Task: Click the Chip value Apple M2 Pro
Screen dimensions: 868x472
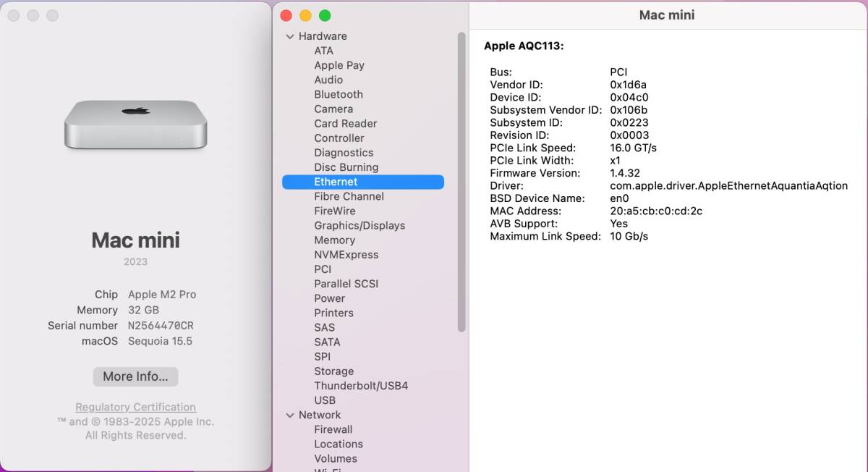Action: click(x=162, y=295)
